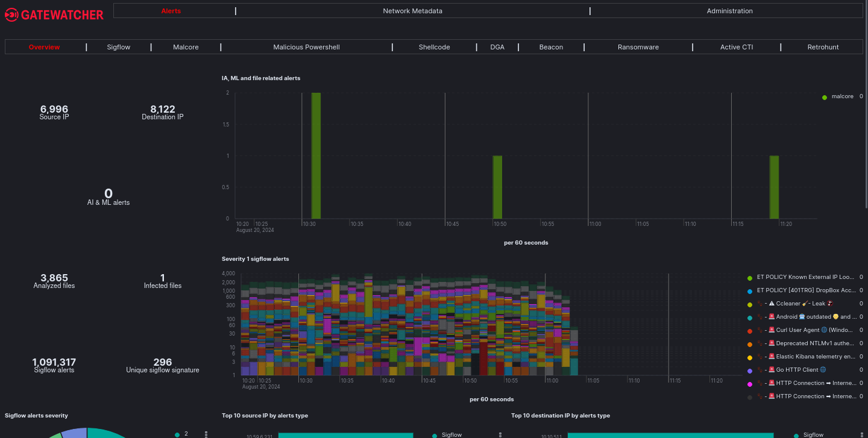Toggle Go HTTP Client legend entry
Image resolution: width=868 pixels, height=438 pixels.
coord(791,370)
